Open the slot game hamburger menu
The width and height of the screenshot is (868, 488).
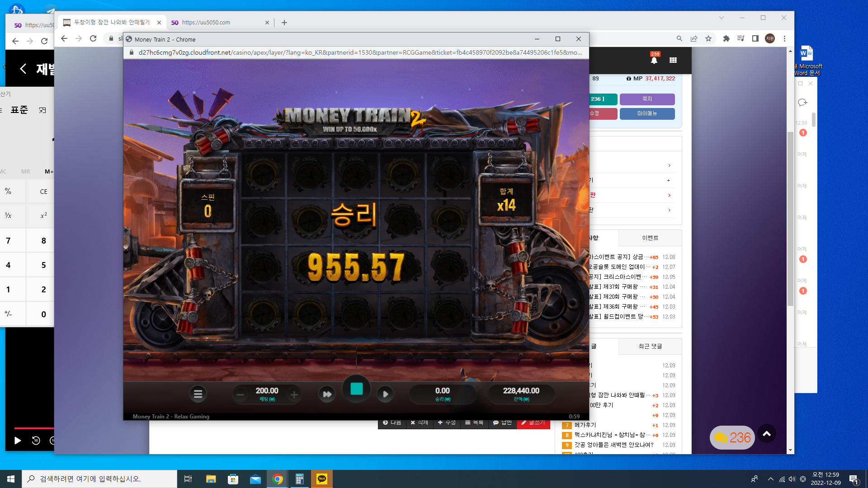tap(198, 394)
